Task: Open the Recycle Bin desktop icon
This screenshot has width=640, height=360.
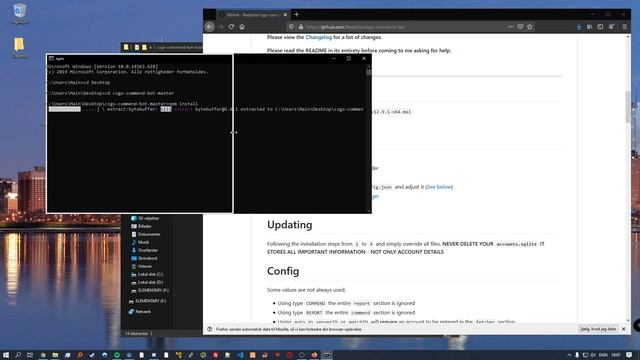Action: coord(20,14)
